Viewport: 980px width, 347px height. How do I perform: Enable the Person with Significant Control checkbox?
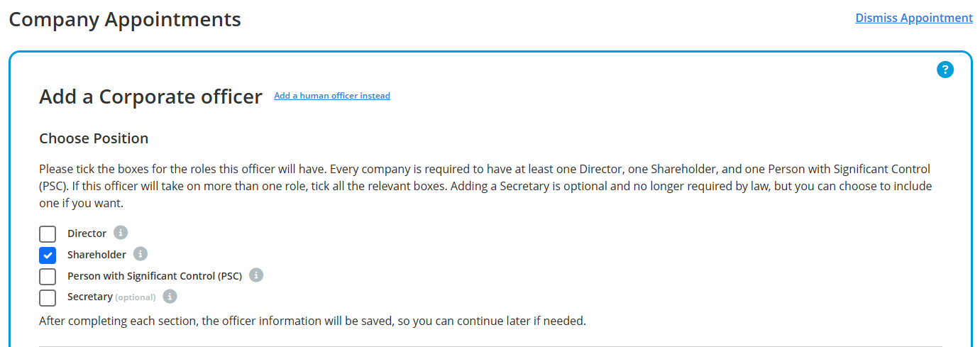(48, 277)
